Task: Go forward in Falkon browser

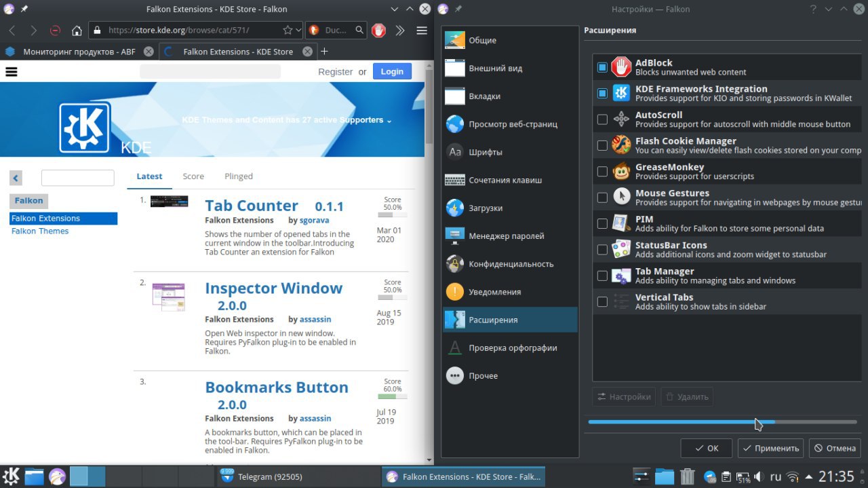Action: pos(33,31)
